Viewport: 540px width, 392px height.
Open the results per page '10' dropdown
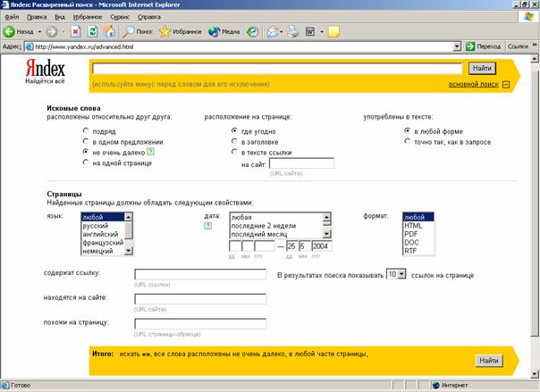coord(396,274)
